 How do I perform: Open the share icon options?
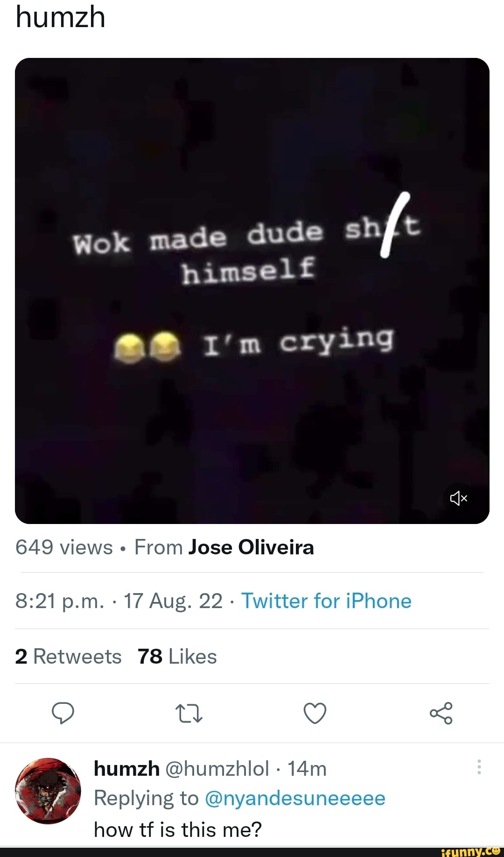[441, 713]
